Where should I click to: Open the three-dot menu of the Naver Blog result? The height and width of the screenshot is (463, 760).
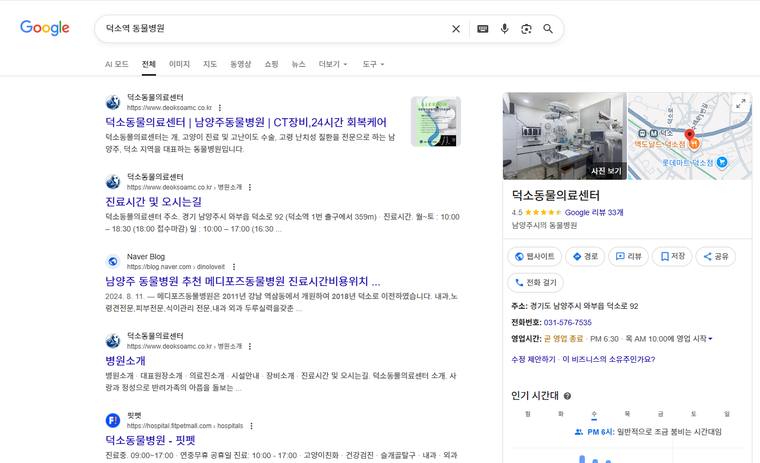[x=234, y=267]
